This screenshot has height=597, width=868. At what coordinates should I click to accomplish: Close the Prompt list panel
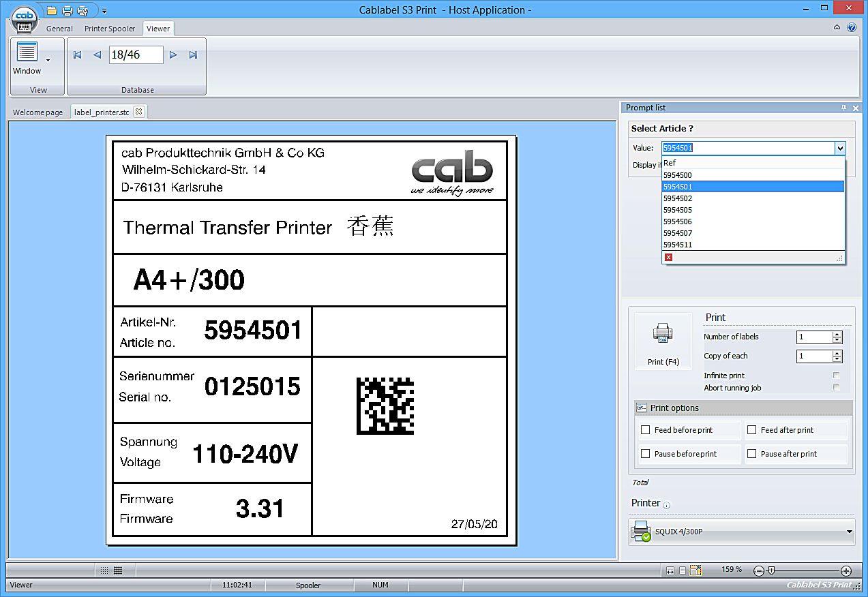point(856,108)
